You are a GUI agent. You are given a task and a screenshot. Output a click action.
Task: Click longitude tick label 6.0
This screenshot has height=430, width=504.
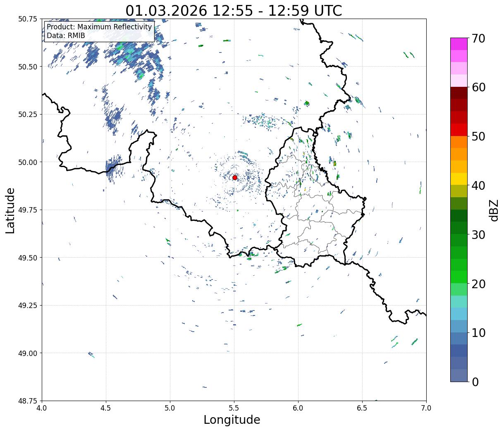tap(298, 408)
